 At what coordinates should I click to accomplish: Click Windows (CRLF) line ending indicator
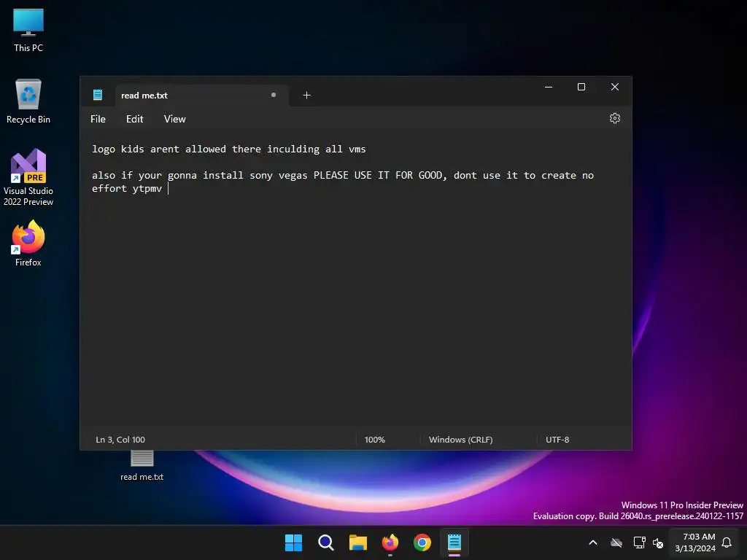461,440
